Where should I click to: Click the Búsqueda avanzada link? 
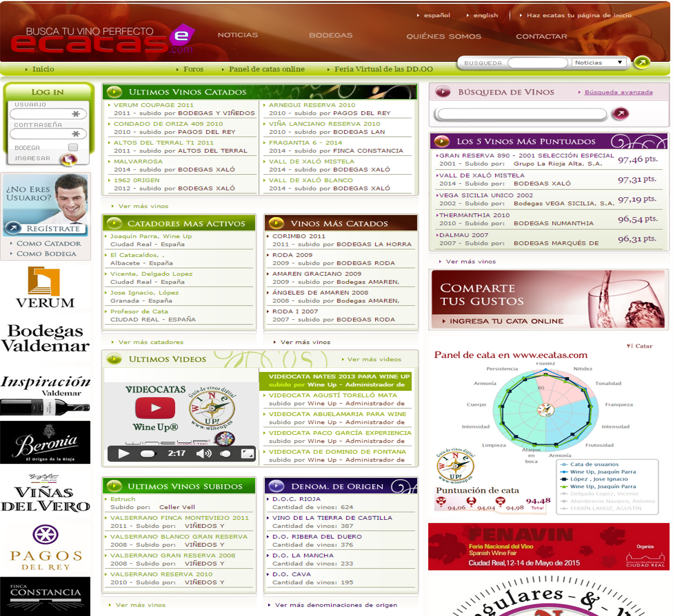point(618,92)
